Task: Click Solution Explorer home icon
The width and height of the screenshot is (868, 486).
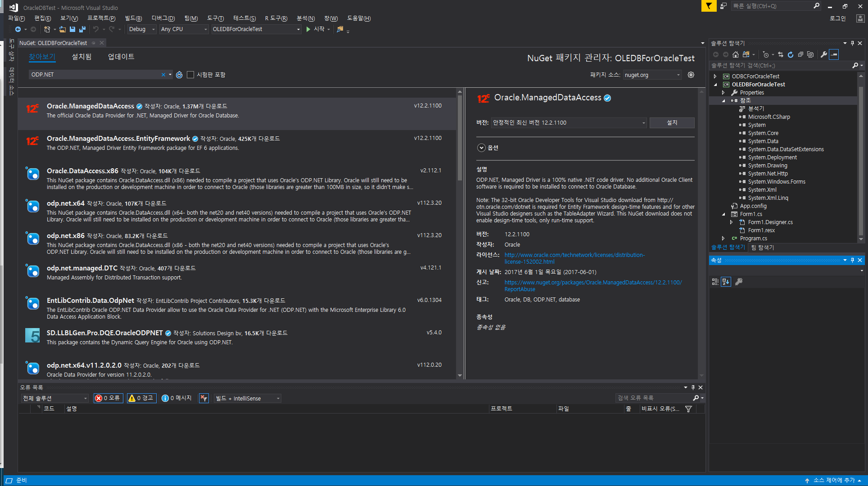Action: click(736, 54)
